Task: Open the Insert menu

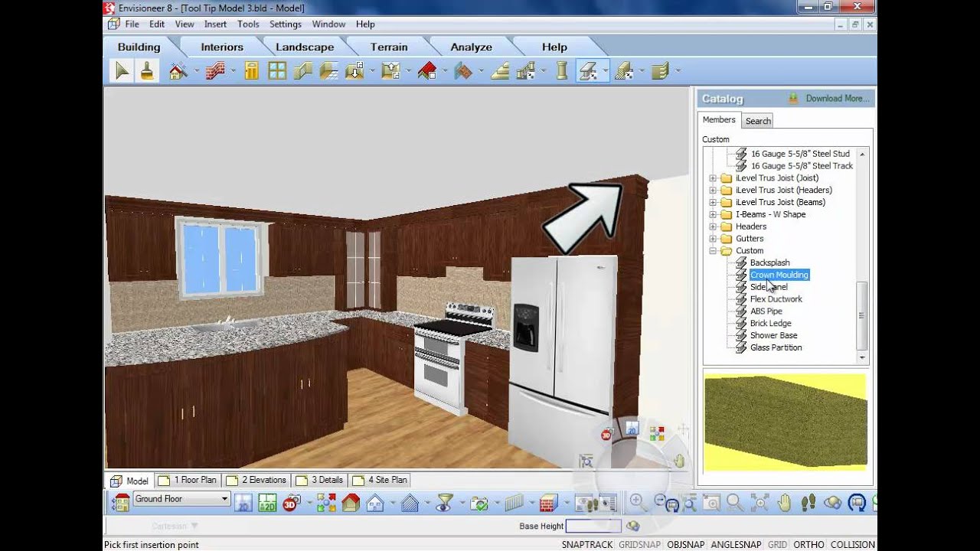Action: coord(215,24)
